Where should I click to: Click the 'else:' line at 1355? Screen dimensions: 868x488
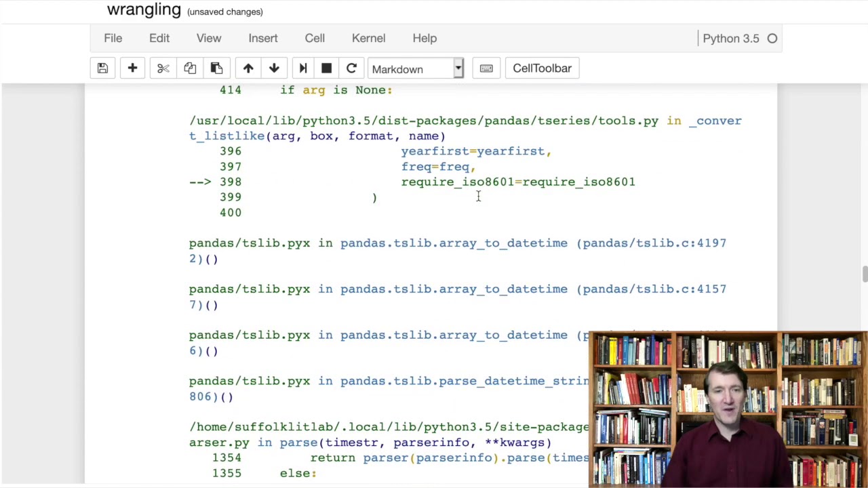pyautogui.click(x=298, y=473)
